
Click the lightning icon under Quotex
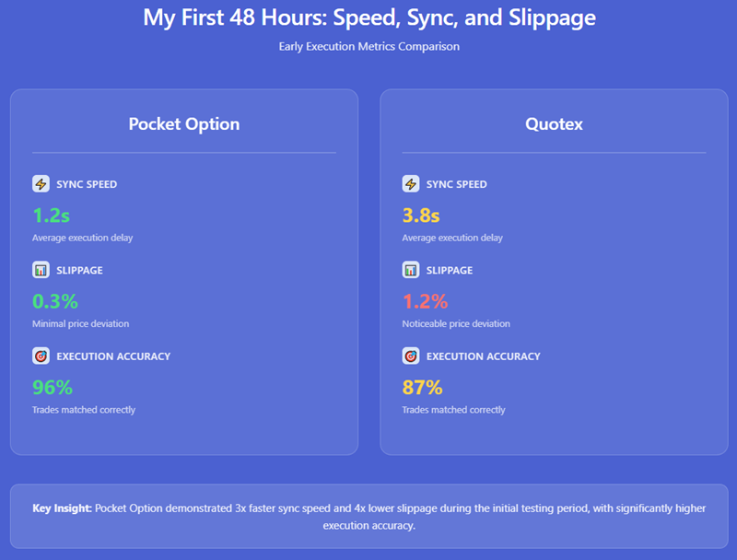click(x=411, y=184)
